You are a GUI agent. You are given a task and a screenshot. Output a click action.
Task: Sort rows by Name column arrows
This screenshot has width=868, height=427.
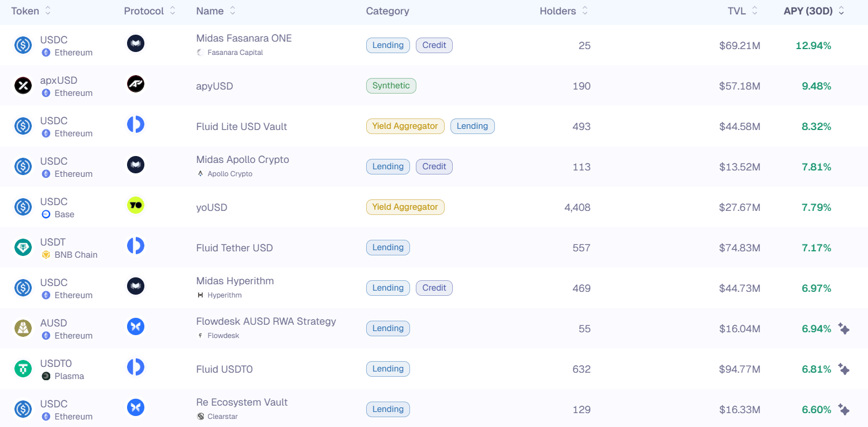pyautogui.click(x=232, y=11)
